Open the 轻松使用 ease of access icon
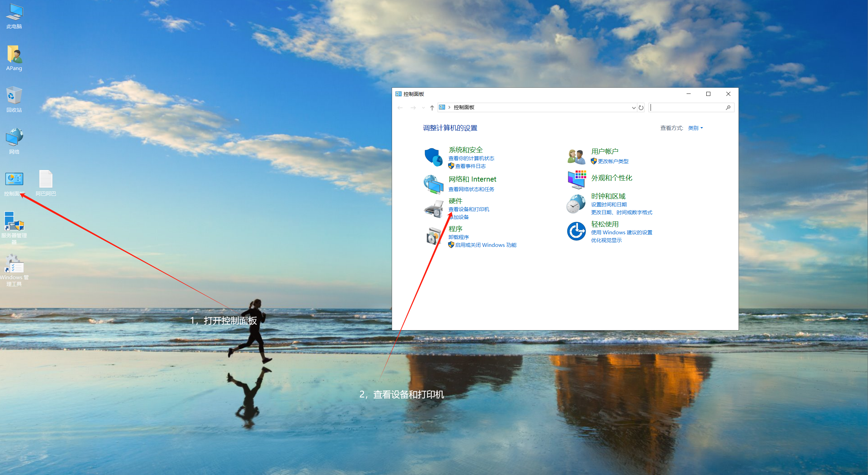868x475 pixels. (x=576, y=231)
